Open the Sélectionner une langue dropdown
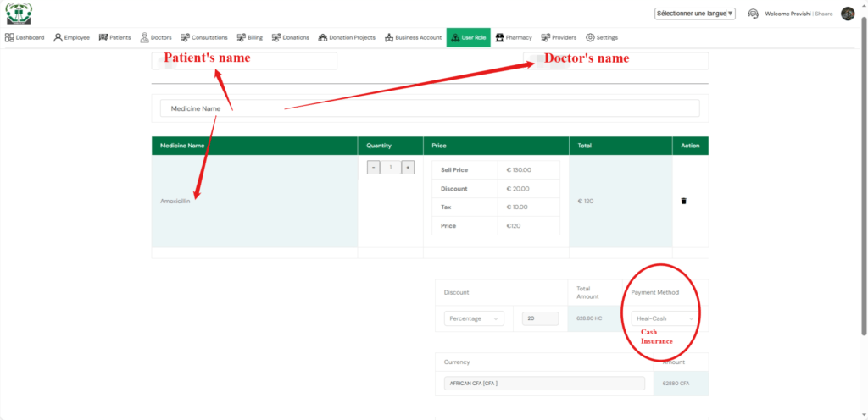Image resolution: width=868 pixels, height=420 pixels. [x=694, y=14]
